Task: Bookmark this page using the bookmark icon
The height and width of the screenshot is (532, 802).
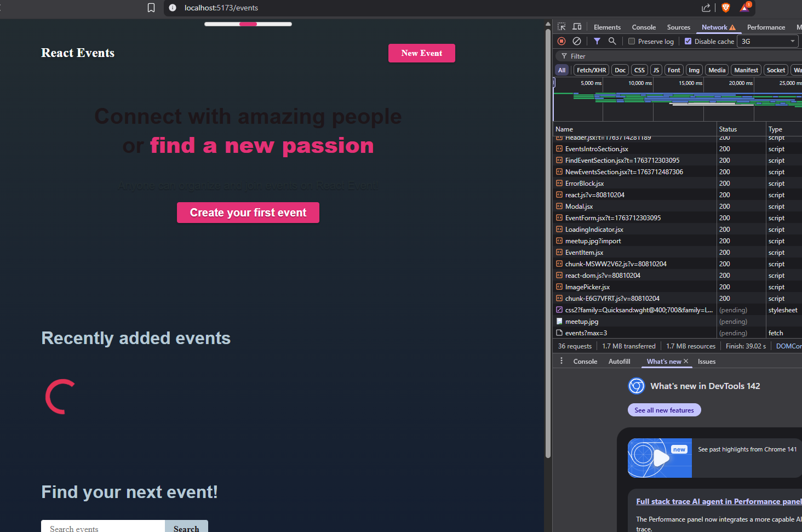Action: point(151,8)
